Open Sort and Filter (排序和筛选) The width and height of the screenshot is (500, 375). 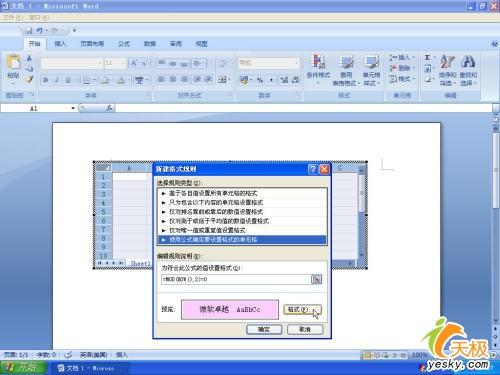coord(447,70)
